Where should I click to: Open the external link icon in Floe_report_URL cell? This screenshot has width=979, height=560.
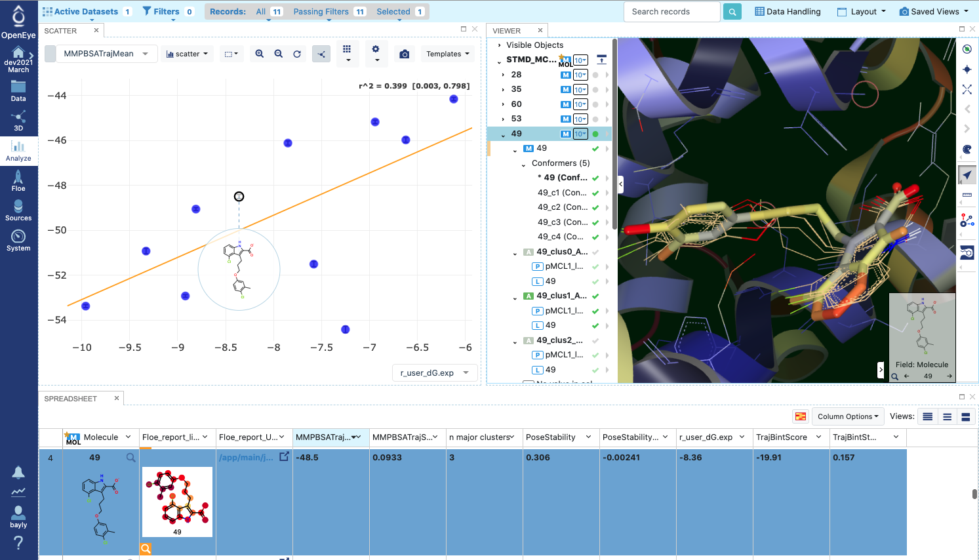[284, 457]
